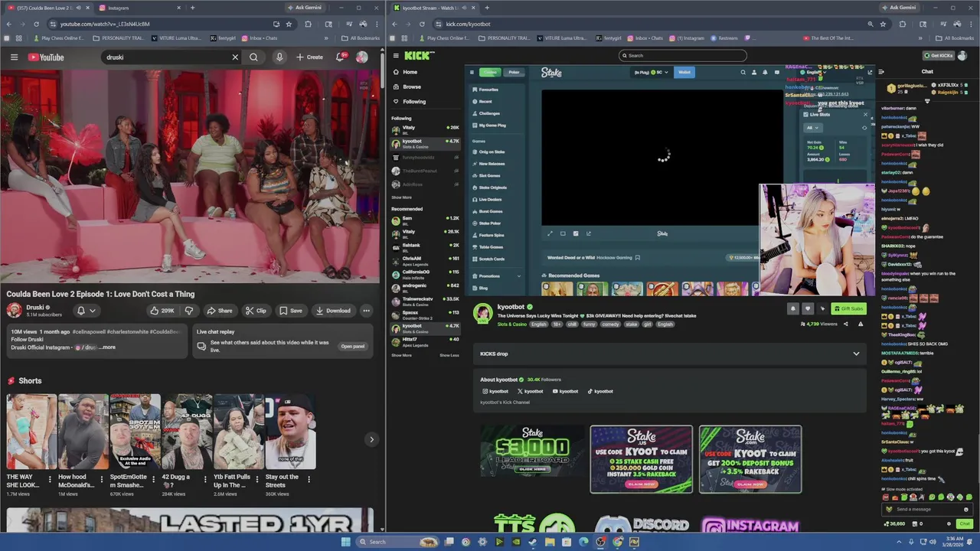
Task: Reload the YouTube tab
Action: 36,24
